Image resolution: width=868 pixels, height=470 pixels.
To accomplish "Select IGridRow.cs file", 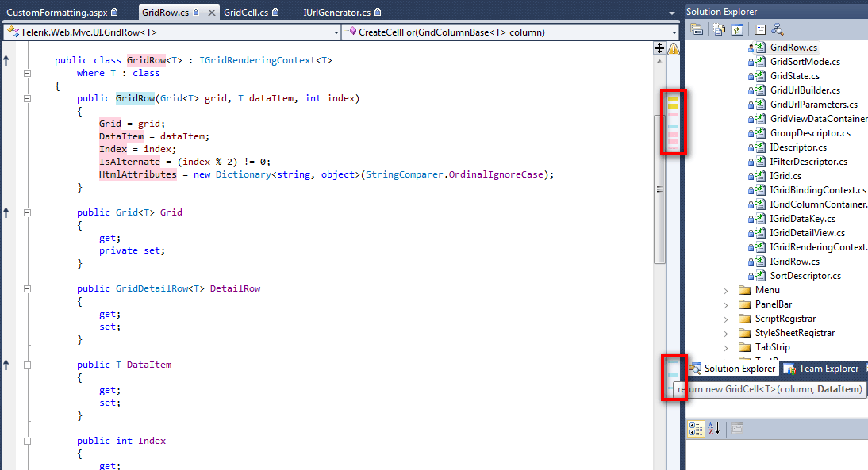I will 794,262.
